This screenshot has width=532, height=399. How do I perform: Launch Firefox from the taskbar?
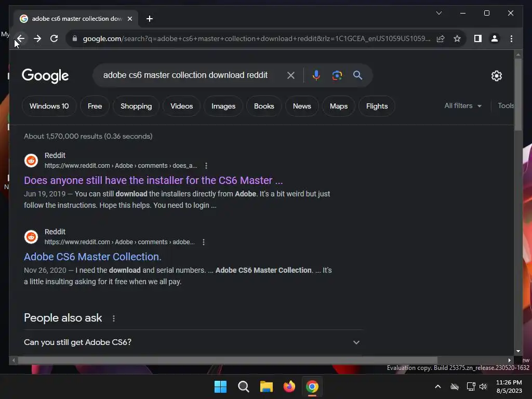click(x=289, y=387)
